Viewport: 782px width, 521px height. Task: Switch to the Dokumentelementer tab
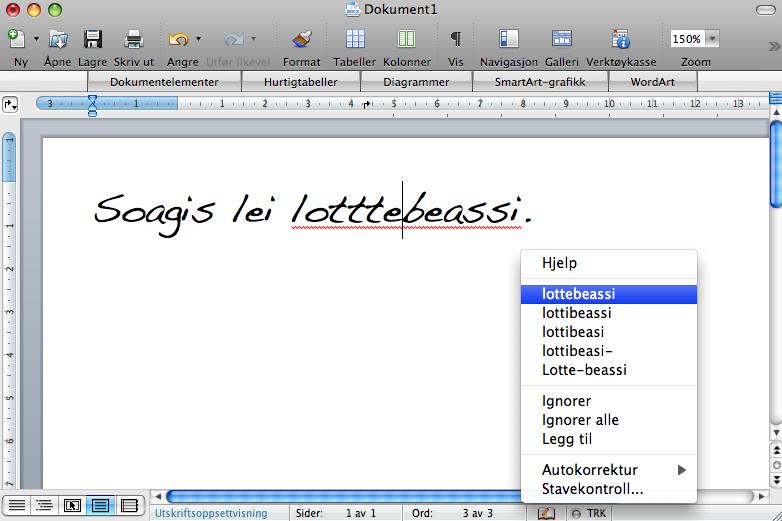[x=165, y=82]
